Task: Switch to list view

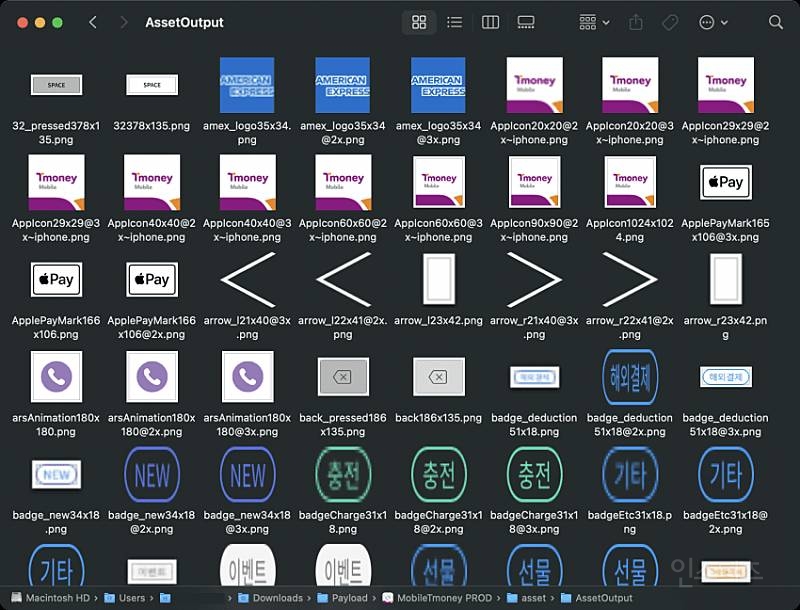Action: (454, 22)
